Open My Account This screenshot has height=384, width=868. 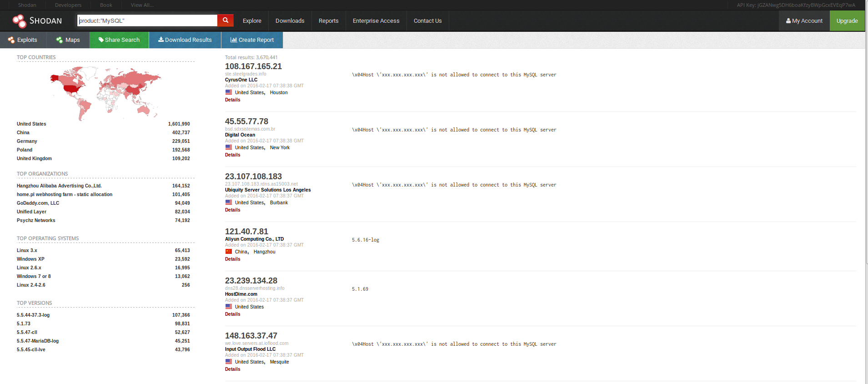coord(804,21)
